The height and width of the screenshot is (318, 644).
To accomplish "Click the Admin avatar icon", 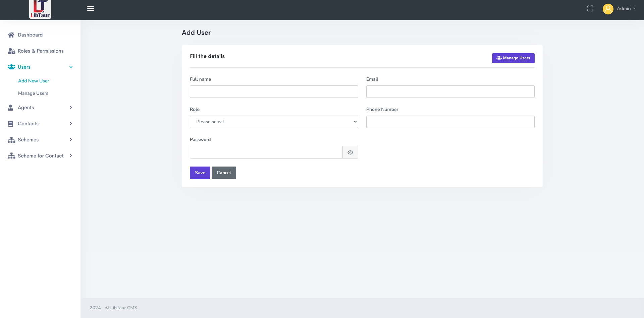I will [608, 9].
